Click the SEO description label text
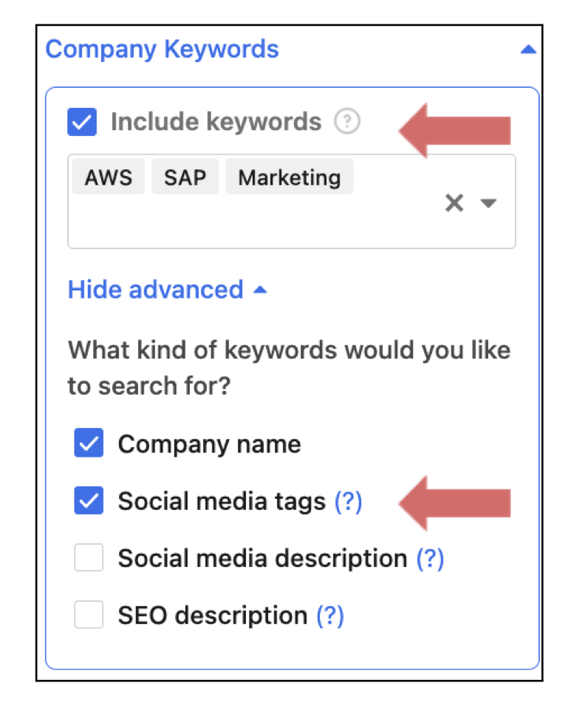The height and width of the screenshot is (714, 588). pyautogui.click(x=212, y=616)
